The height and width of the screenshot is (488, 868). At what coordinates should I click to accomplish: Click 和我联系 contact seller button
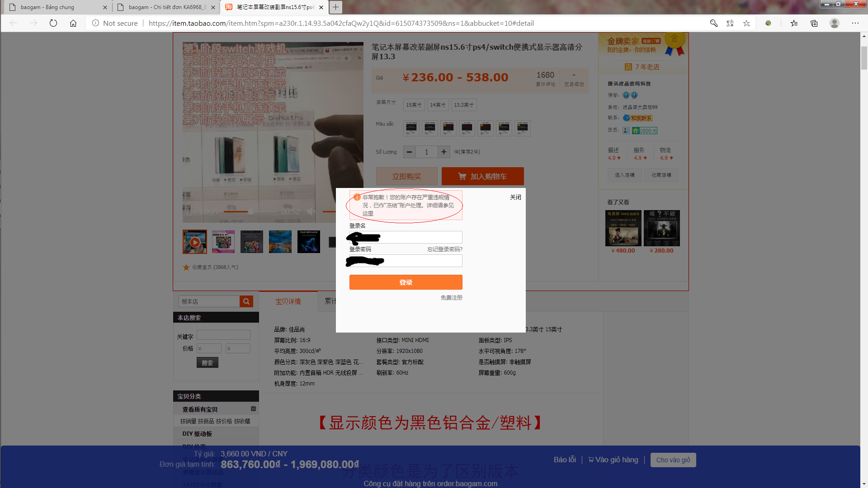pyautogui.click(x=637, y=118)
